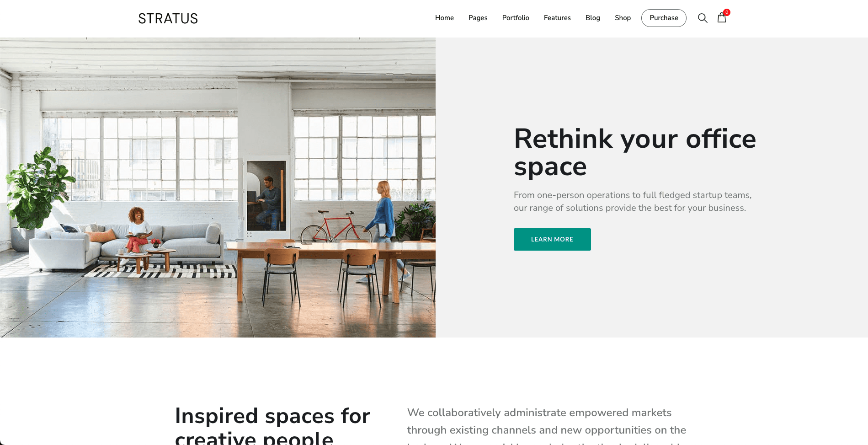Image resolution: width=868 pixels, height=445 pixels.
Task: Click the STRATUS site logo
Action: coord(168,19)
